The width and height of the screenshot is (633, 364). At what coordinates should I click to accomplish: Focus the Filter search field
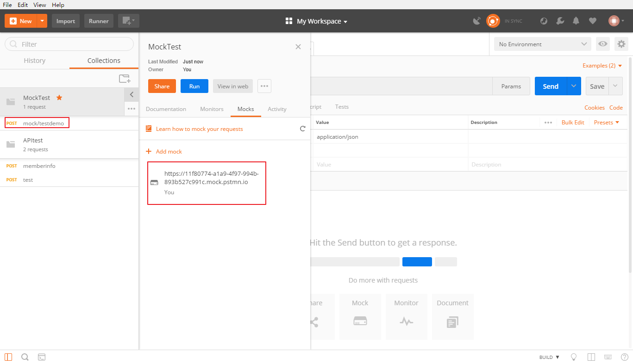coord(69,44)
